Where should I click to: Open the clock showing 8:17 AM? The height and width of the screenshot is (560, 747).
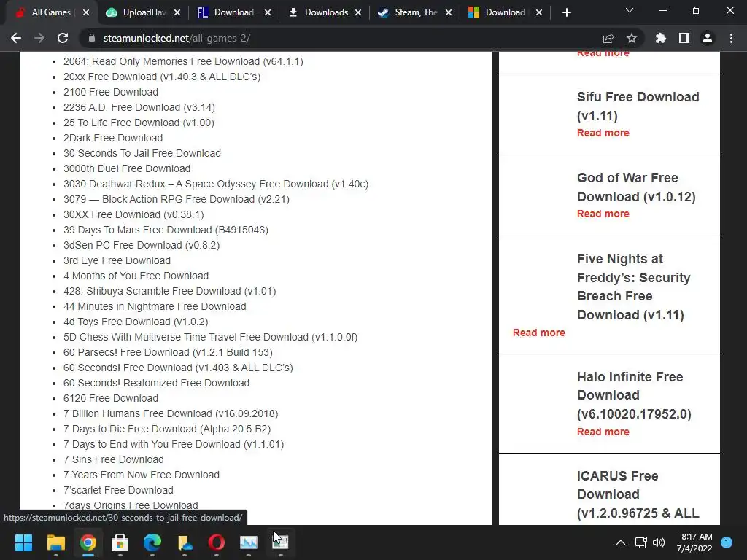[694, 542]
